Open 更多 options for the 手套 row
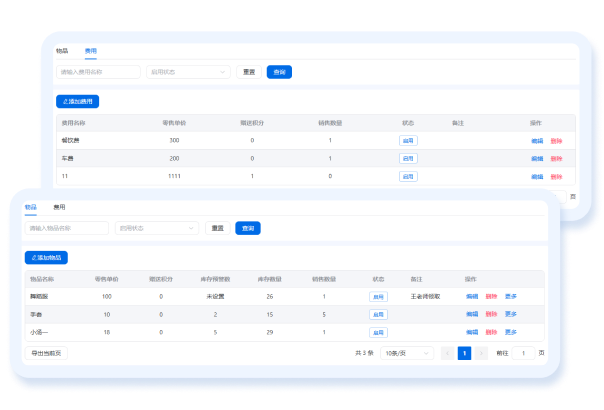 (x=511, y=314)
